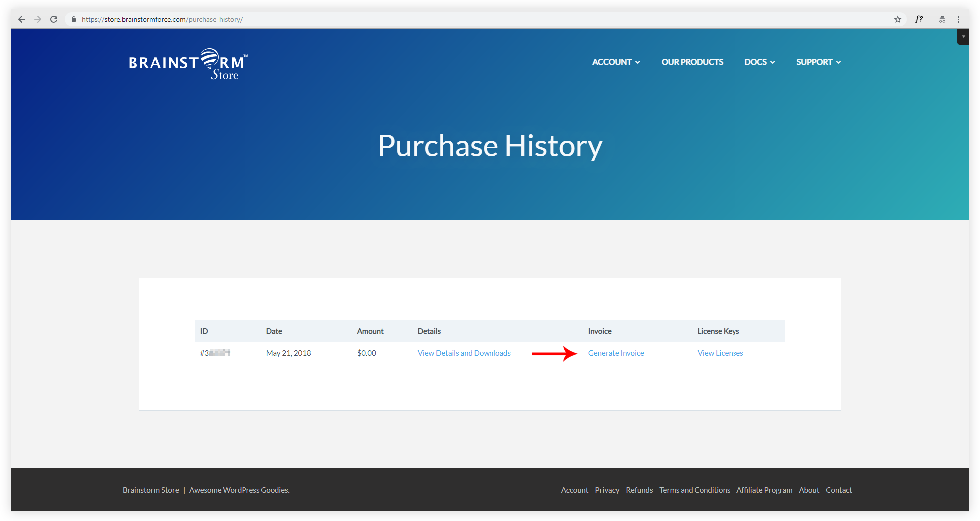Click the footer Account link
The image size is (980, 521).
(574, 490)
